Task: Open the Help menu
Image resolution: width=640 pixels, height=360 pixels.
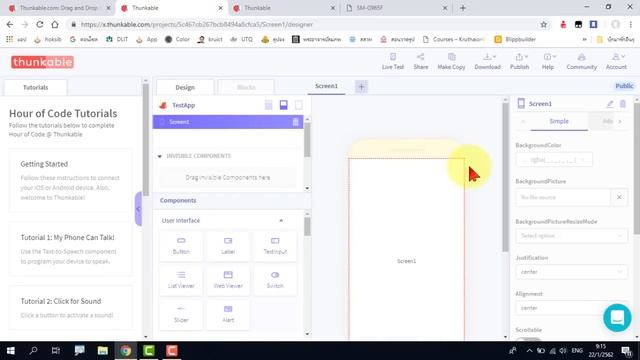Action: (x=548, y=61)
